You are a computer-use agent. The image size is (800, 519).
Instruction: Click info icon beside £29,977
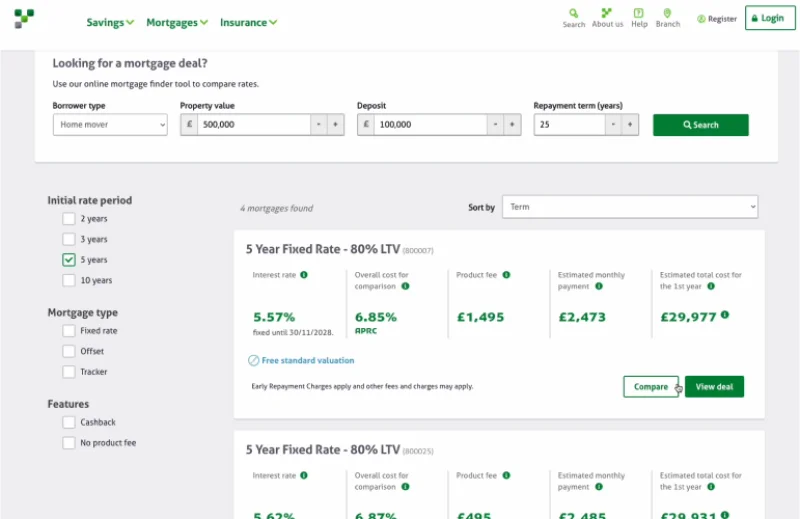tap(725, 315)
